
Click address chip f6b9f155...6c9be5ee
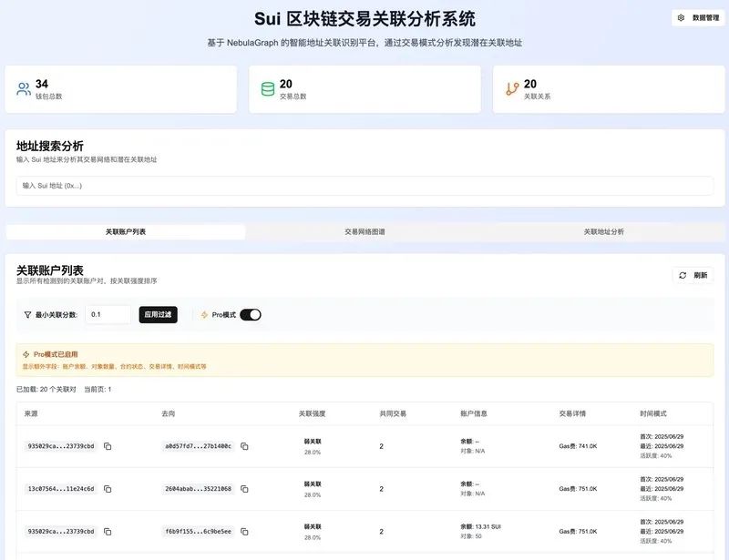198,532
